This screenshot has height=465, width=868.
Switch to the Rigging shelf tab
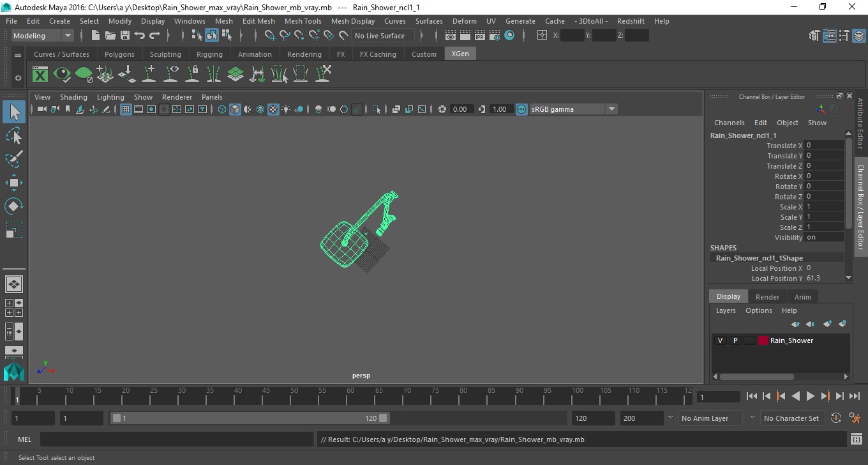[x=209, y=54]
